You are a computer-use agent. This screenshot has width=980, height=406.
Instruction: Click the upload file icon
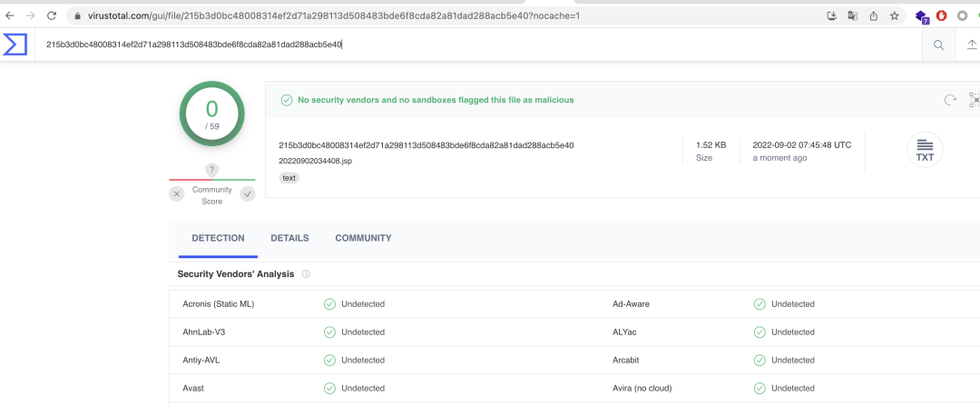(x=972, y=45)
